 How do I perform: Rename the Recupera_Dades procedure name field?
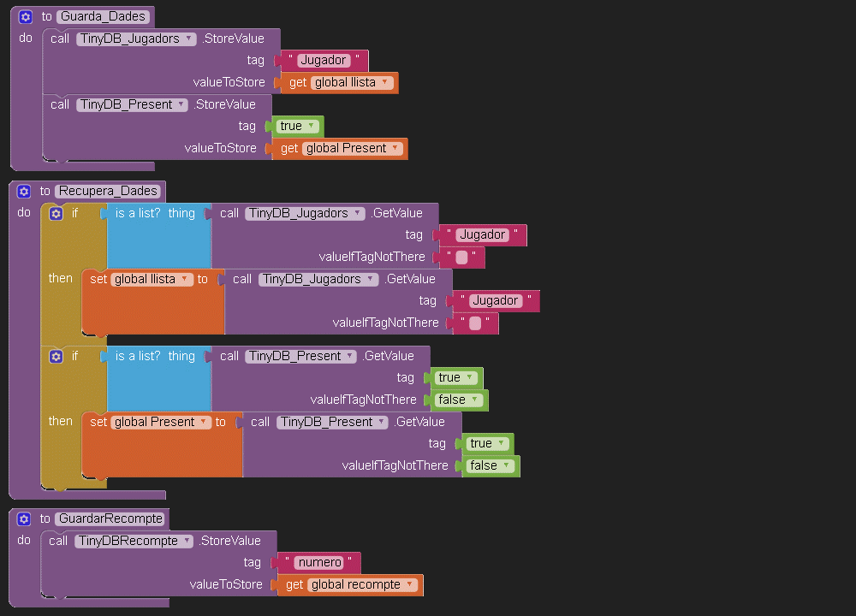108,191
